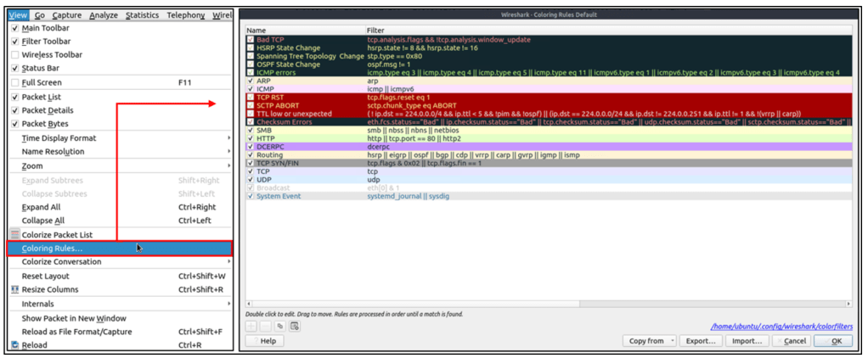Viewport: 868px width, 358px height.
Task: Toggle the Wireless Toolbar checkbox
Action: (14, 54)
